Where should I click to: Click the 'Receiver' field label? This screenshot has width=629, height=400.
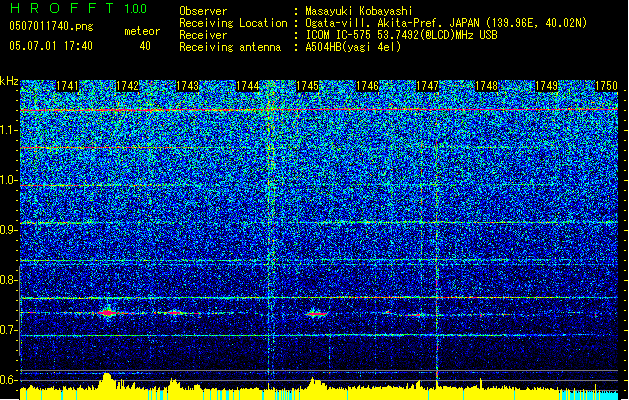(203, 35)
